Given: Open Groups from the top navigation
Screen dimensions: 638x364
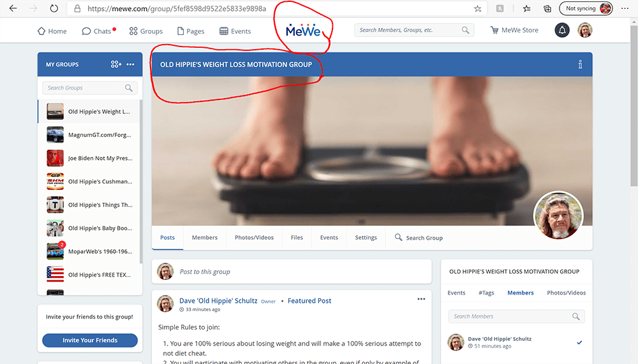Looking at the screenshot, I should pos(145,31).
